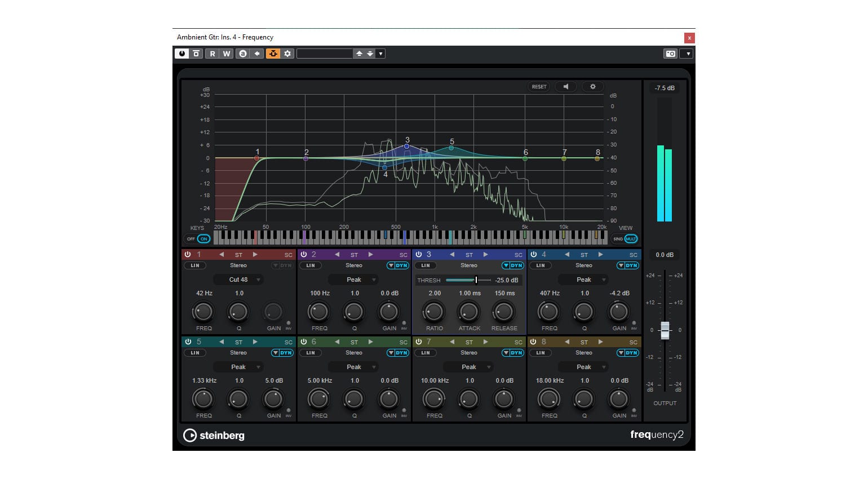This screenshot has height=479, width=868.
Task: Toggle the piano KEYS ON/OFF switch
Action: click(197, 239)
